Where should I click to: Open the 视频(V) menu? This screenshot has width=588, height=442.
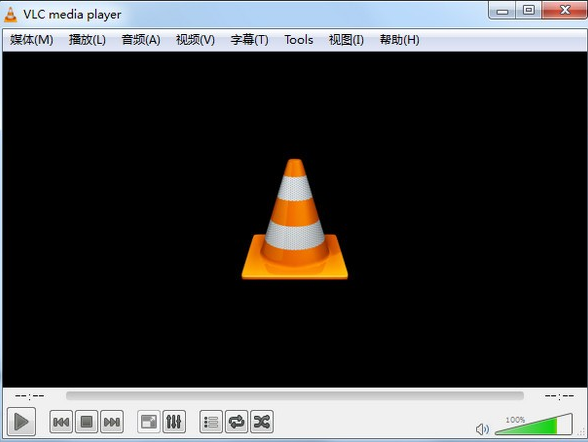point(195,40)
